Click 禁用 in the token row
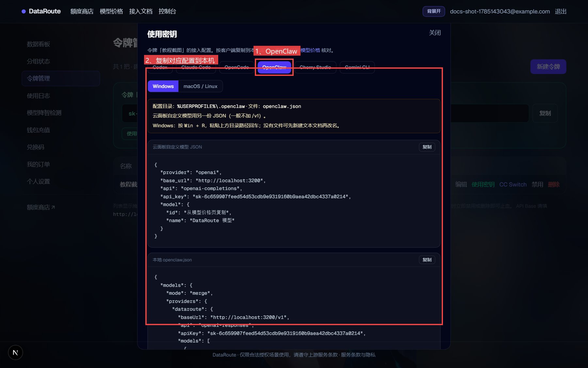Screen dimensions: 588x368 537,184
